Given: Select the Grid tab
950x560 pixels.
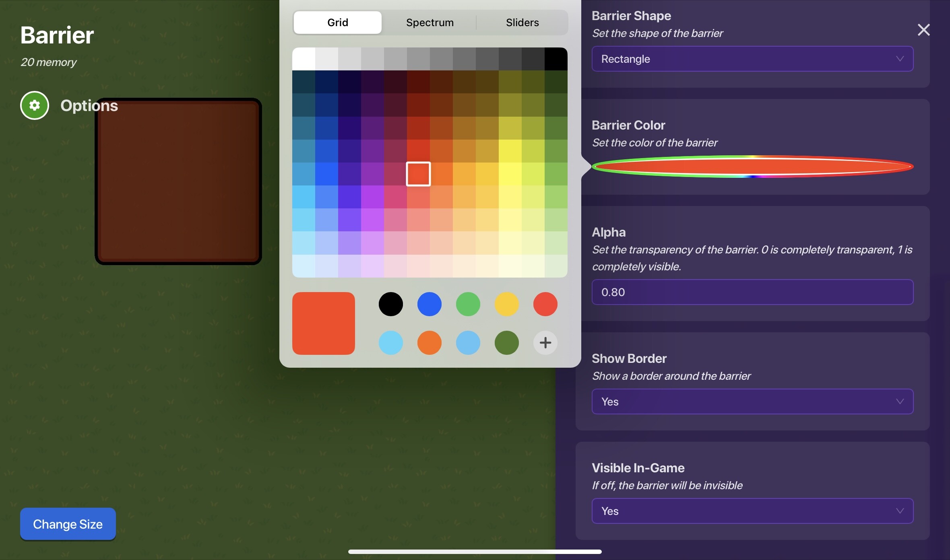Looking at the screenshot, I should tap(337, 23).
